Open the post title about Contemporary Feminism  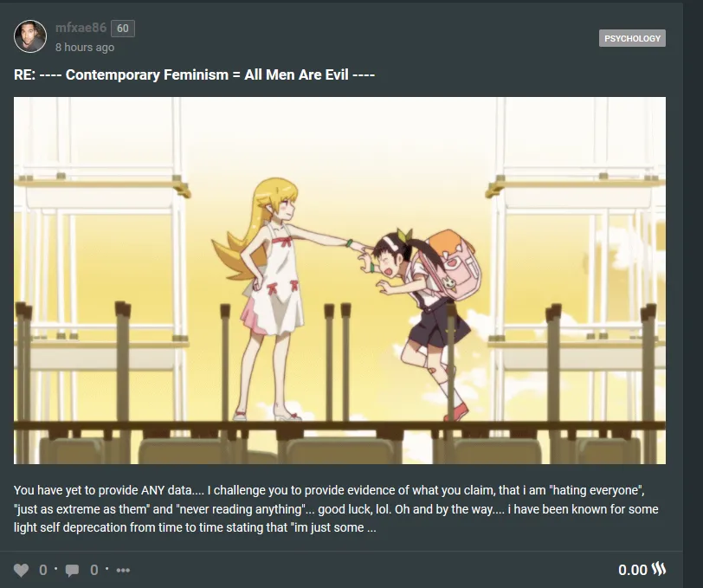pyautogui.click(x=194, y=74)
